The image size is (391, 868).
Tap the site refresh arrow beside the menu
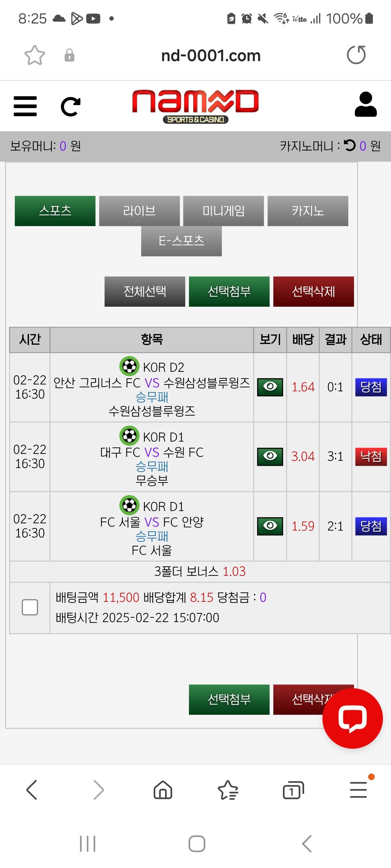pyautogui.click(x=71, y=107)
